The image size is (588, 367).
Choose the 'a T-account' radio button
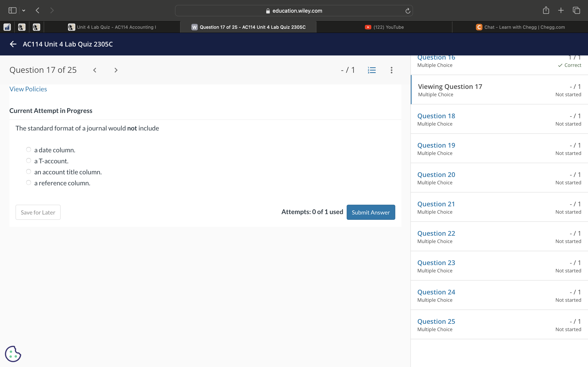(x=29, y=161)
